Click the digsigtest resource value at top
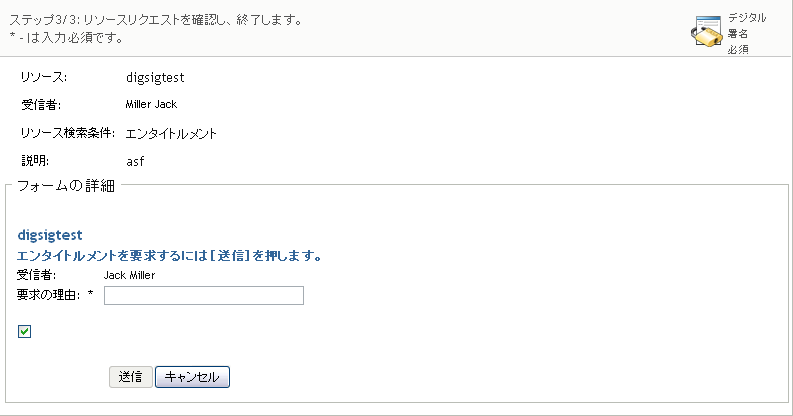Viewport: 793px width, 416px height. pyautogui.click(x=155, y=77)
